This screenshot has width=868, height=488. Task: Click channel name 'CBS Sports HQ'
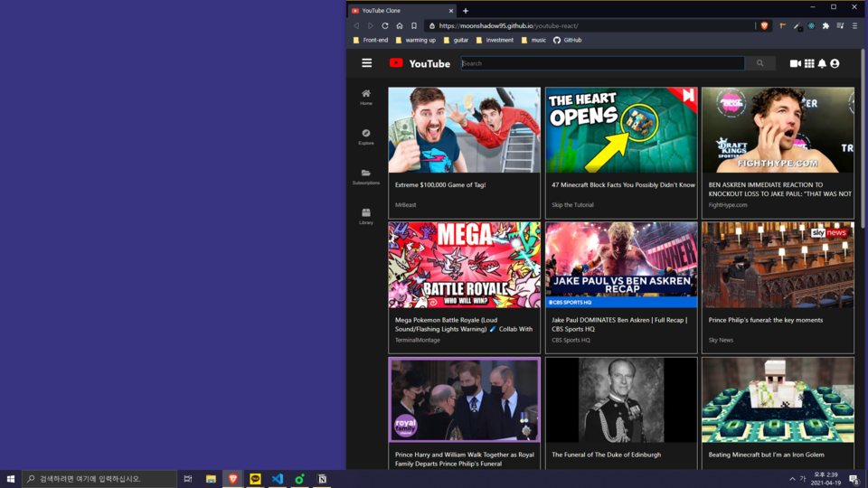point(571,340)
